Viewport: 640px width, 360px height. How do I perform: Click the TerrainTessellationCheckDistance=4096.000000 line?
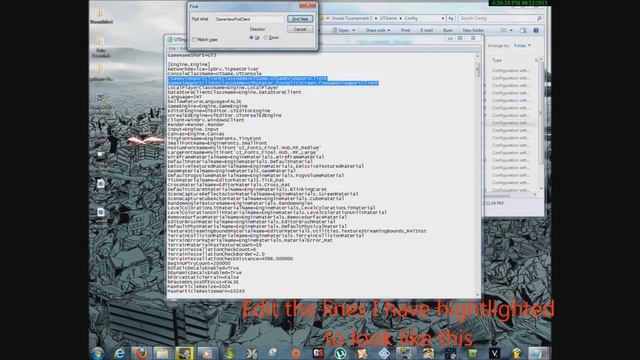click(230, 259)
